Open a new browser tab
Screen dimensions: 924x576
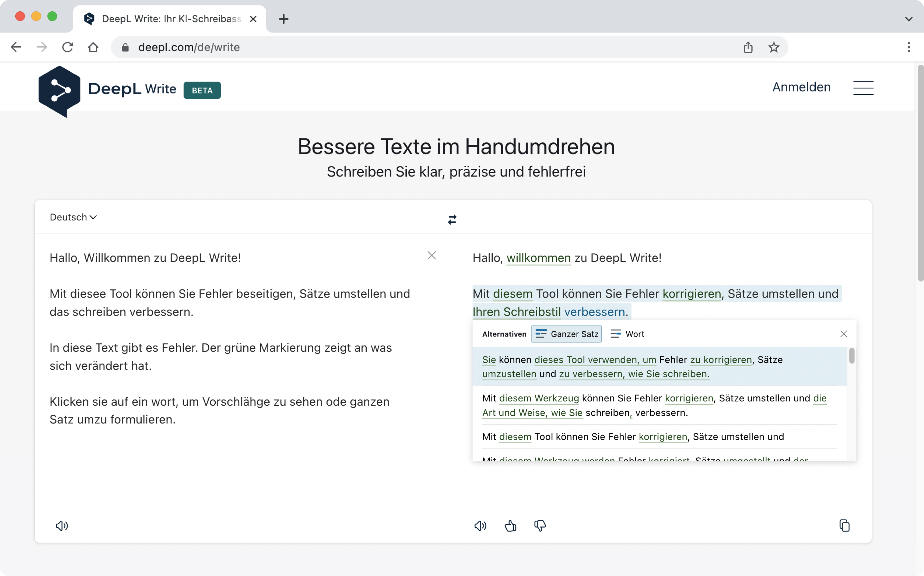[283, 19]
